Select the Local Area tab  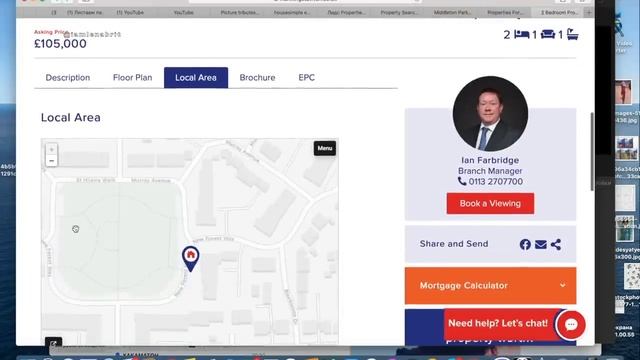coord(196,78)
